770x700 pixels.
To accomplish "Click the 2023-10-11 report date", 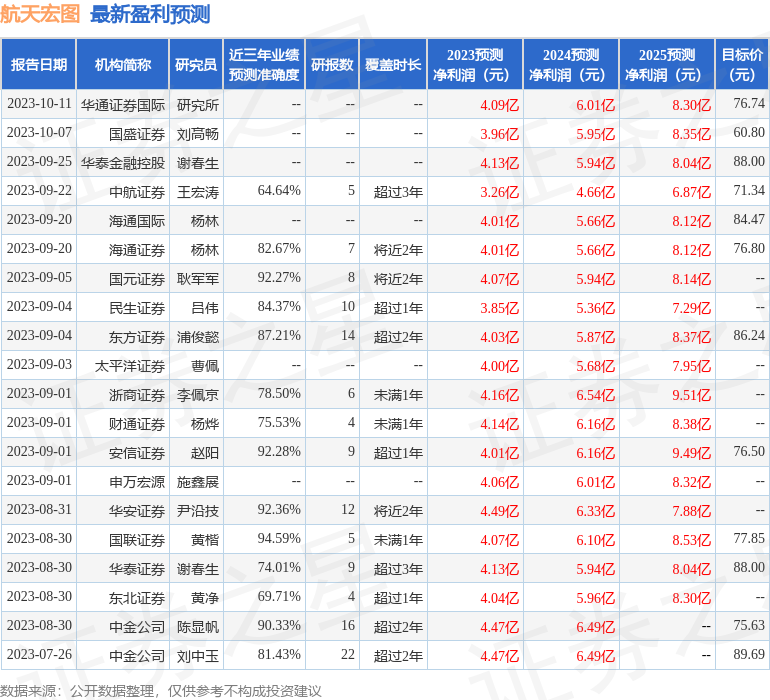I will (39, 103).
